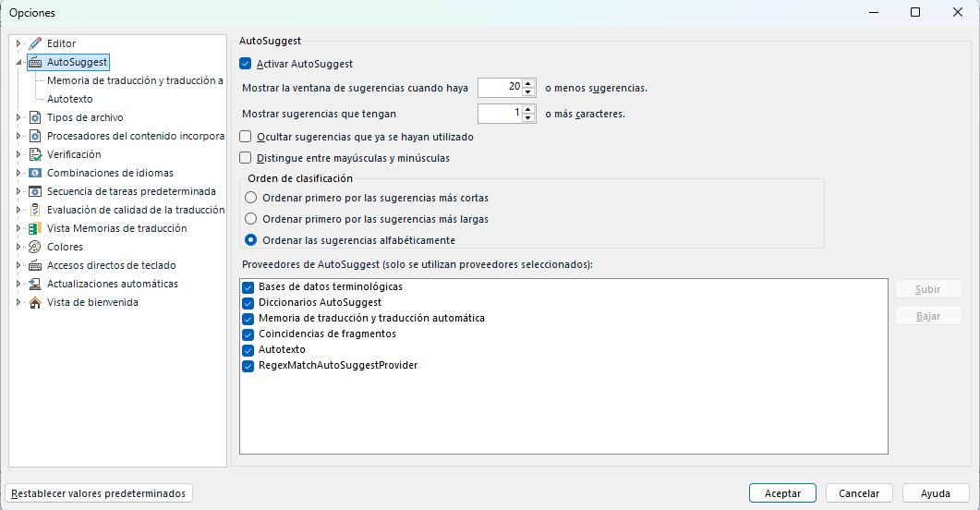This screenshot has width=980, height=510.
Task: Decrease the minimum characters value
Action: tap(528, 117)
